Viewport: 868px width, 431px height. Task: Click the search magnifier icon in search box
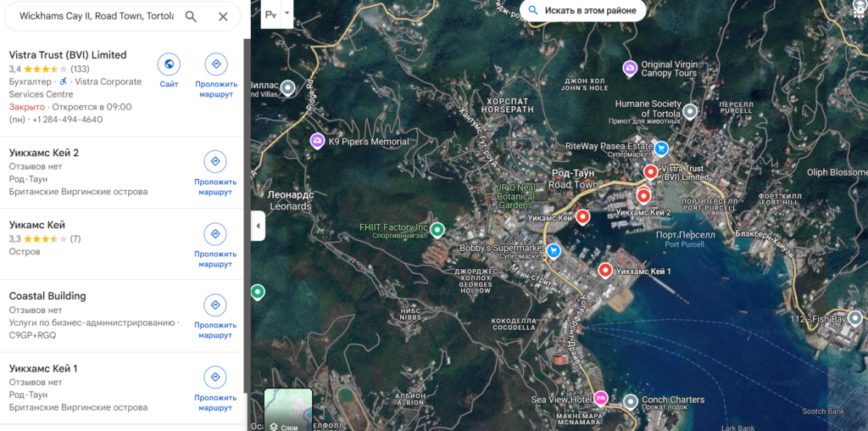(x=191, y=16)
